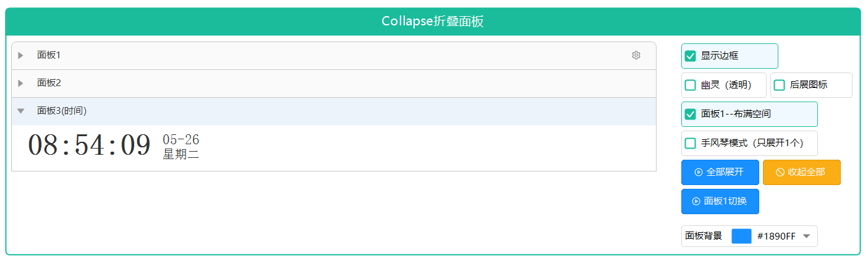Click the ban icon inside 收起全部
This screenshot has width=868, height=260.
point(780,172)
